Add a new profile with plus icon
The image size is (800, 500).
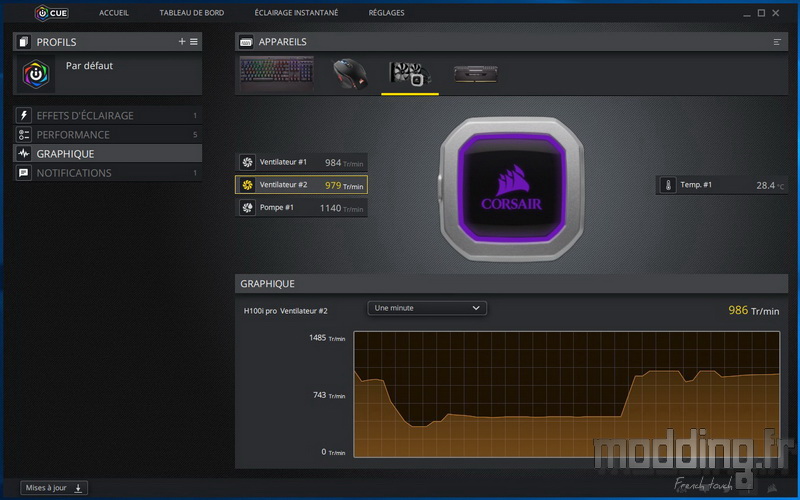pyautogui.click(x=182, y=41)
